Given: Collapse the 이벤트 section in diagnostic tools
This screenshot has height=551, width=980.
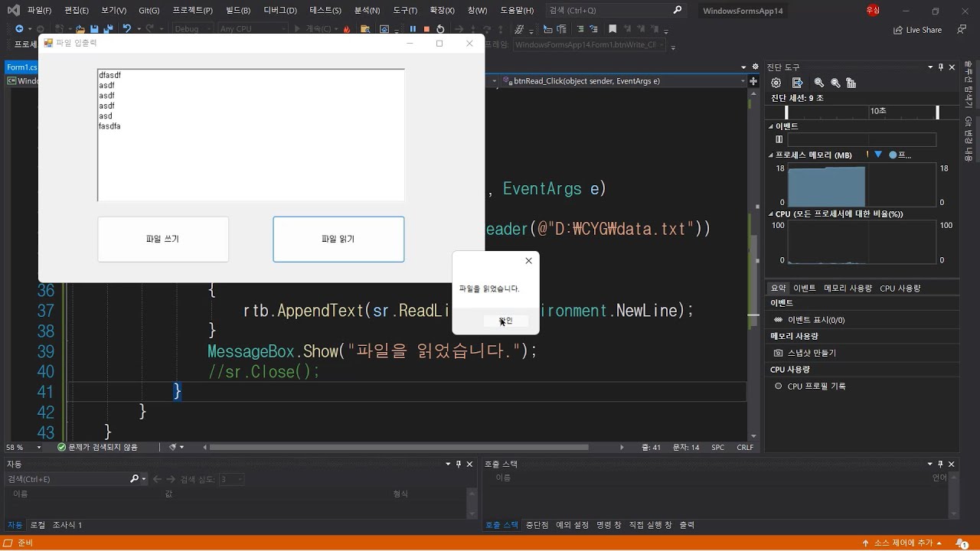Looking at the screenshot, I should point(771,126).
